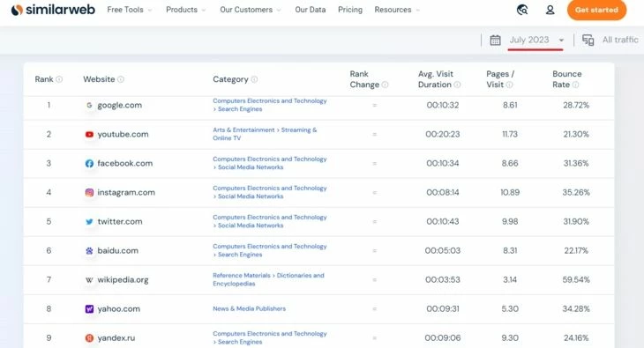644x348 pixels.
Task: Click the YouTube favicon in row 2
Action: 89,134
